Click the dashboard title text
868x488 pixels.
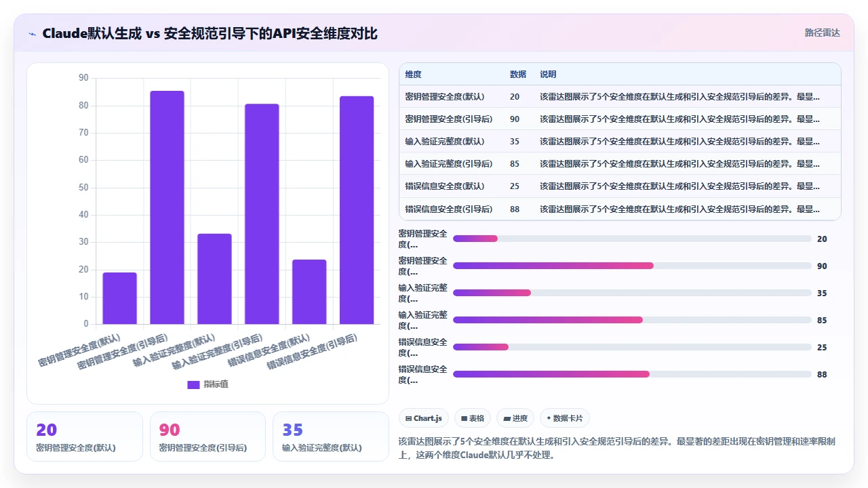point(210,33)
